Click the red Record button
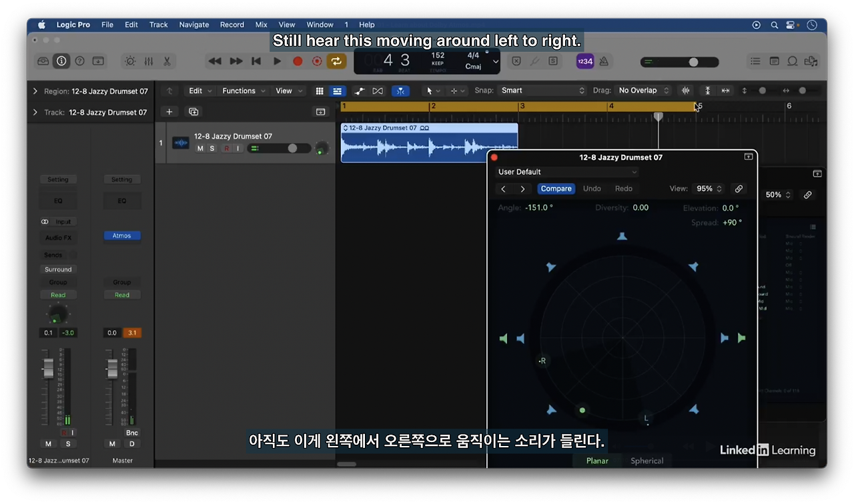 pyautogui.click(x=298, y=61)
